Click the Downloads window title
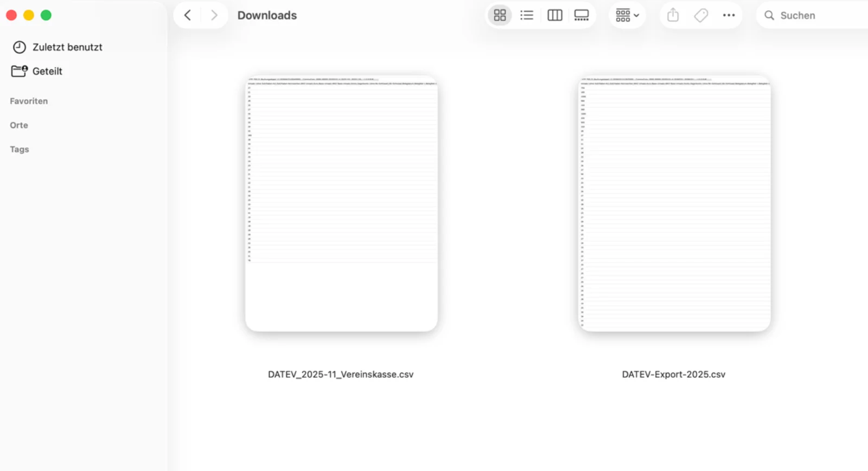Image resolution: width=868 pixels, height=471 pixels. (267, 15)
